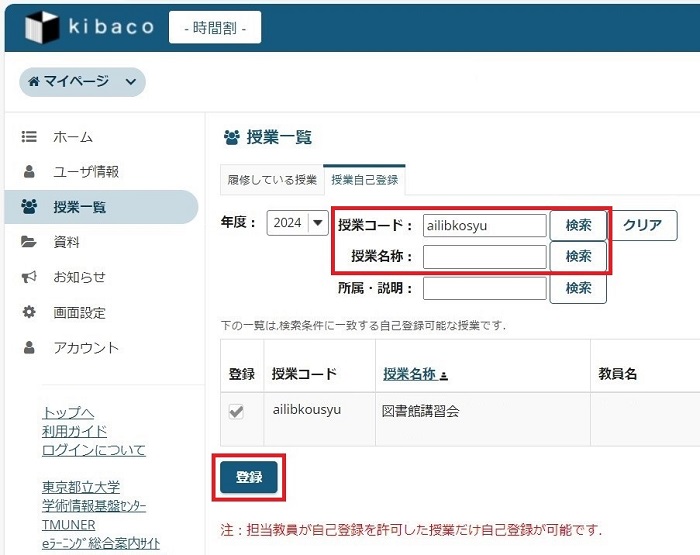
Task: Click 検索 next to 授業コード field
Action: tap(578, 225)
